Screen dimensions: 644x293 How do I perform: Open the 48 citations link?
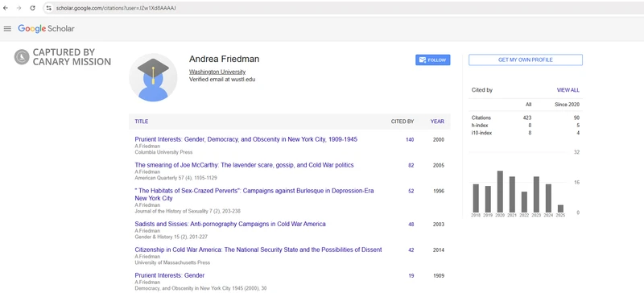[x=411, y=225]
